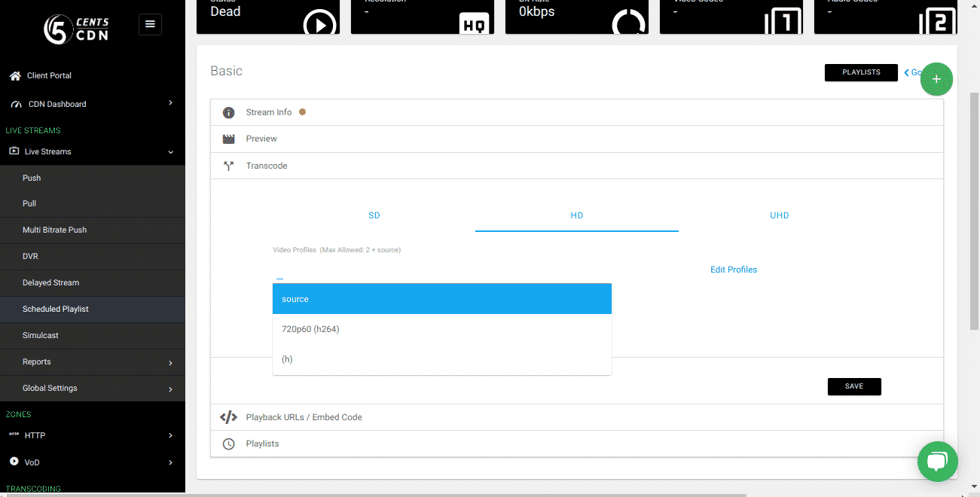Screen dimensions: 980x497
Task: Expand the VoD menu chevron
Action: point(170,462)
